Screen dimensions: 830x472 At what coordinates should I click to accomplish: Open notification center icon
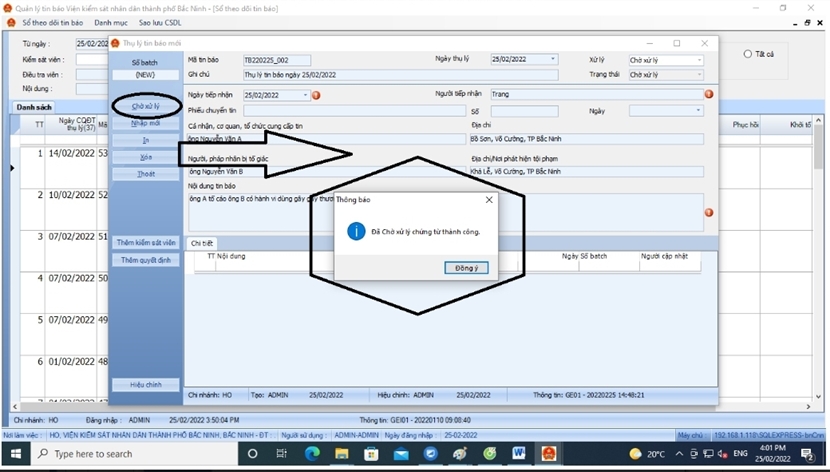[807, 454]
